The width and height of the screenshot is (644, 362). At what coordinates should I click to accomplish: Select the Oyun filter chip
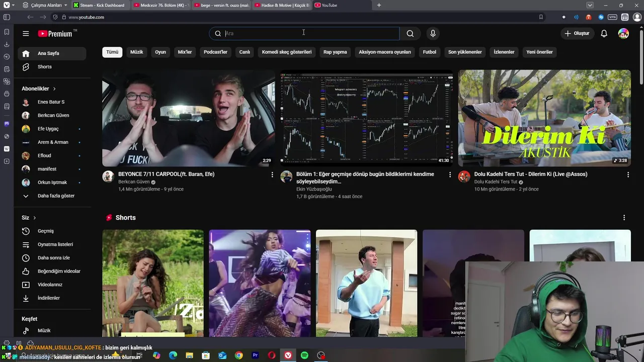pyautogui.click(x=160, y=52)
